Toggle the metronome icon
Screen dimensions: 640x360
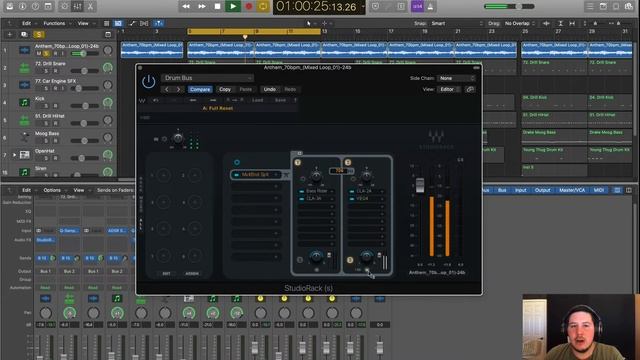[430, 7]
